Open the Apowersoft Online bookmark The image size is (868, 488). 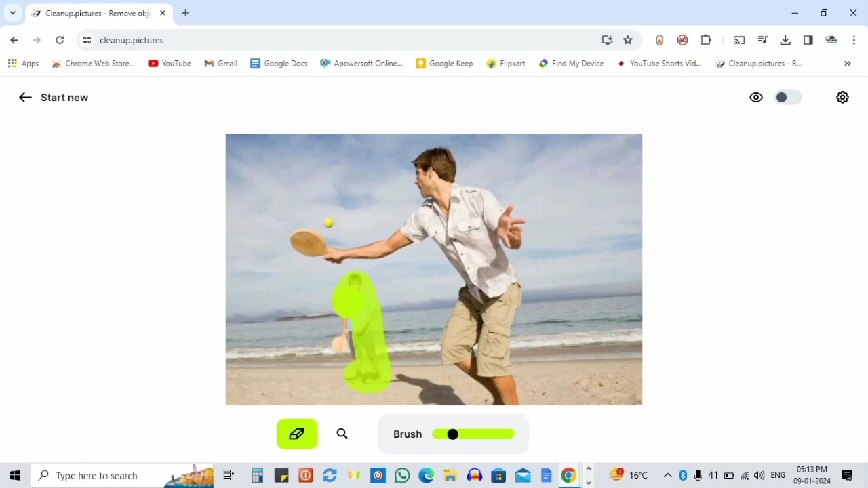(x=361, y=64)
